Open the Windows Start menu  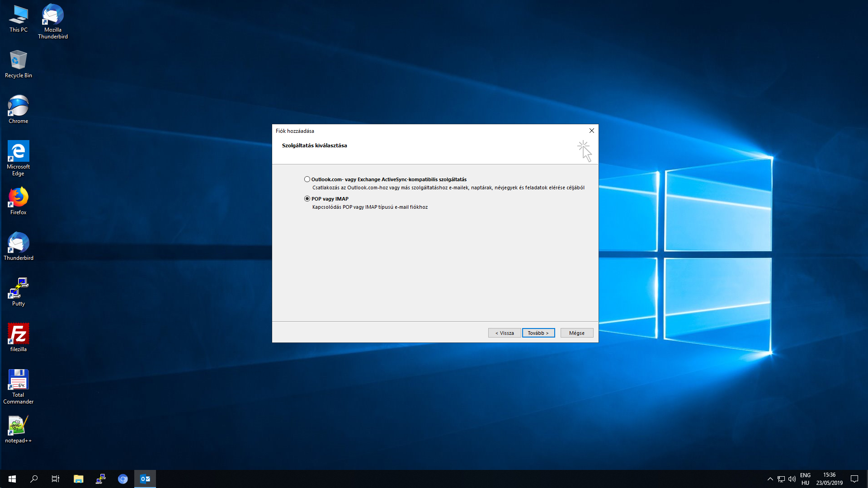12,479
